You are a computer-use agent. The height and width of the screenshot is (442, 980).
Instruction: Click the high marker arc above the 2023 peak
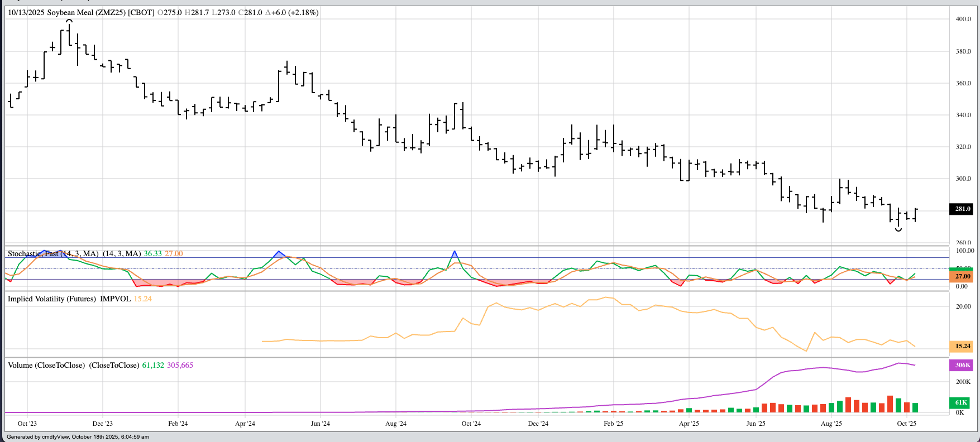pos(69,21)
